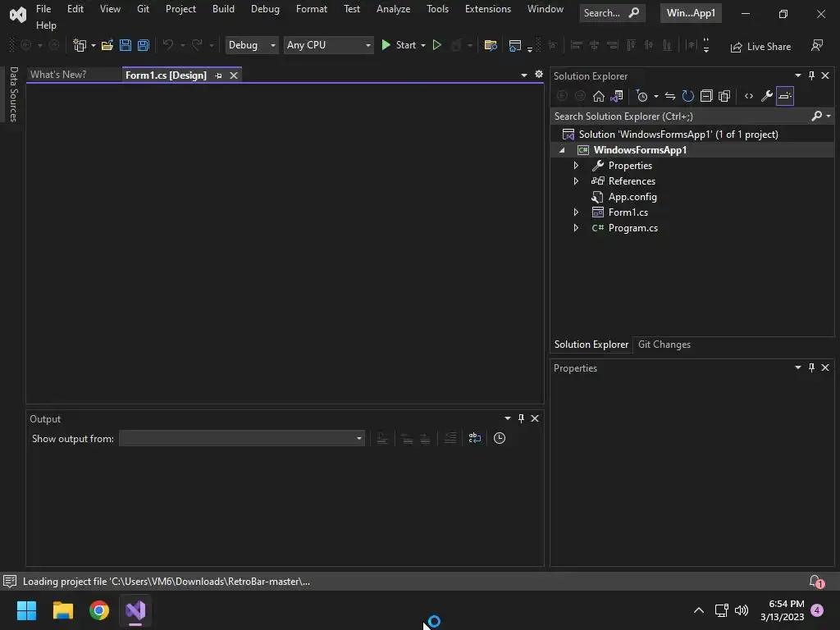This screenshot has width=840, height=630.
Task: Toggle Preview Selected Items icon
Action: tap(785, 97)
